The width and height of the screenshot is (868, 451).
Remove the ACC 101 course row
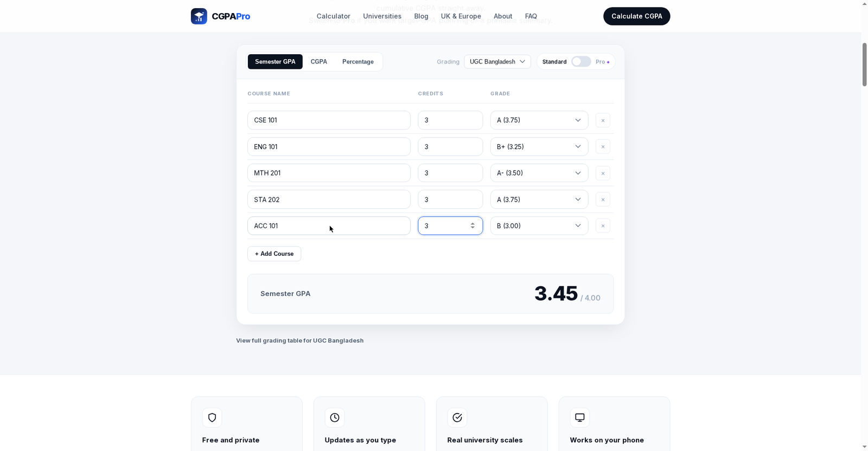coord(603,226)
